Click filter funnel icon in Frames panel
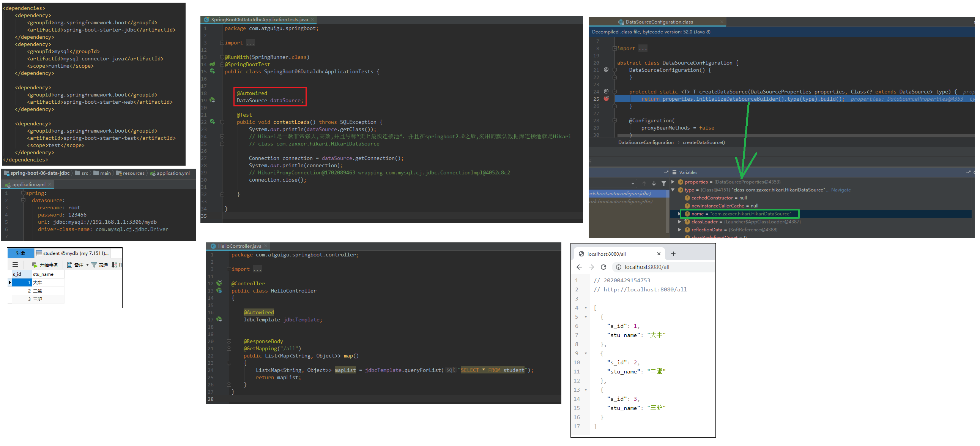 coord(664,183)
